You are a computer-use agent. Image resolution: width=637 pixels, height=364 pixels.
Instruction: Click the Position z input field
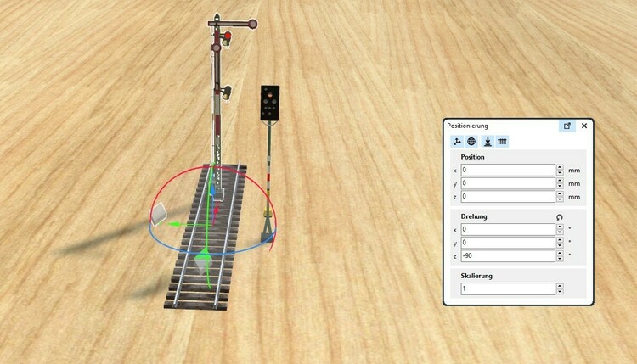(508, 196)
